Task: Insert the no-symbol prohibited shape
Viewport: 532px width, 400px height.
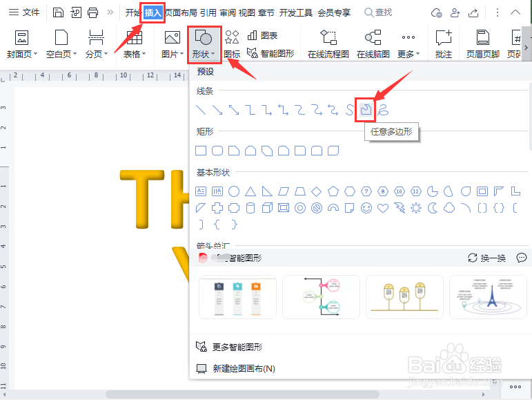Action: pyautogui.click(x=317, y=208)
